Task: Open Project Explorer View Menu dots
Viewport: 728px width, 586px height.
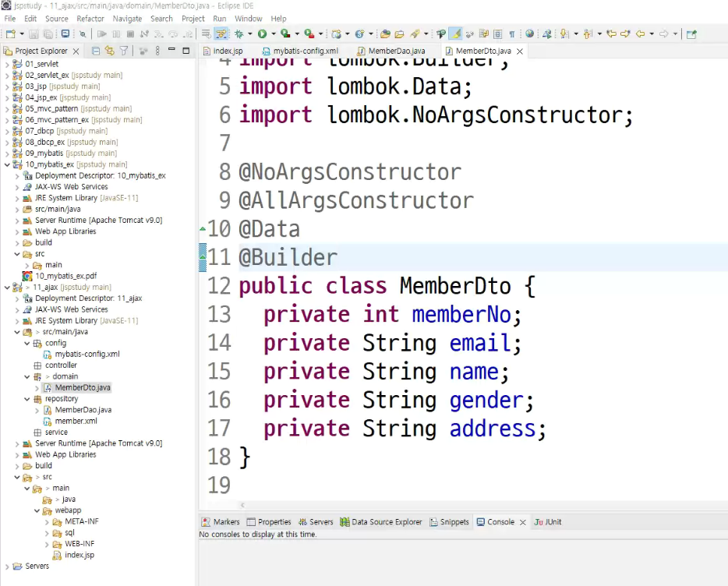Action: [157, 51]
